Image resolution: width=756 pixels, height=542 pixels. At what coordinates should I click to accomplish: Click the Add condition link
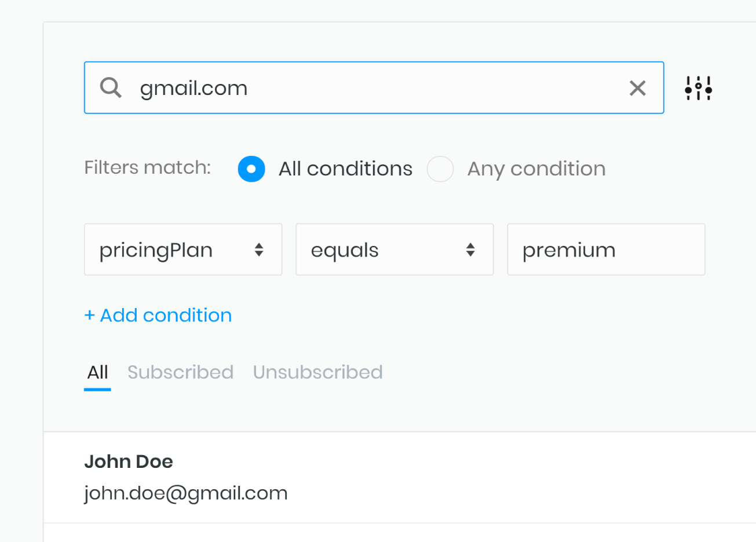point(158,315)
